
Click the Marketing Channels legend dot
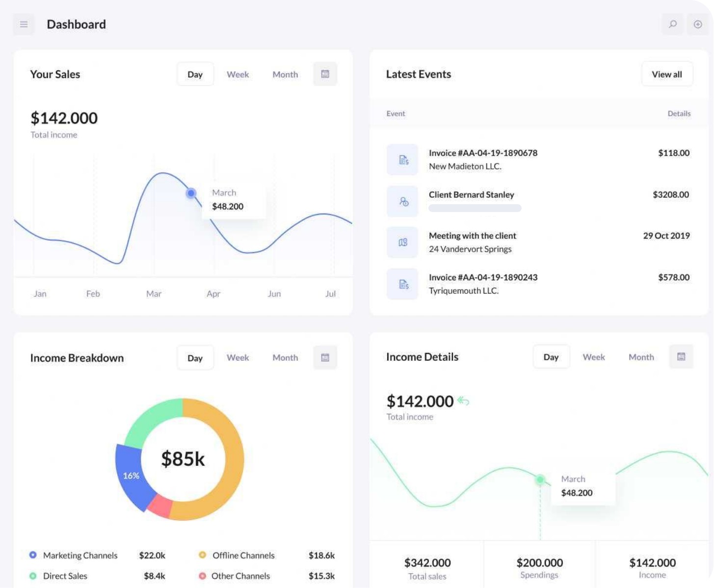(x=33, y=555)
